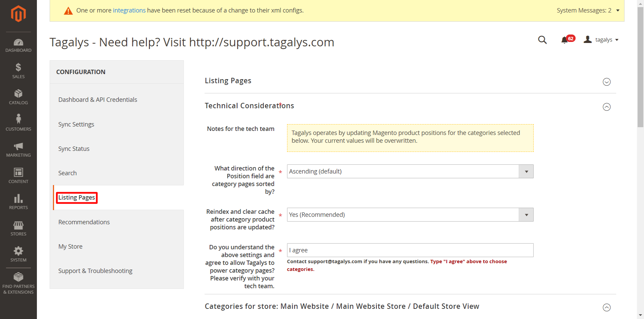Open the Yes (Recommended) reindex dropdown
This screenshot has width=644, height=319.
pos(410,215)
